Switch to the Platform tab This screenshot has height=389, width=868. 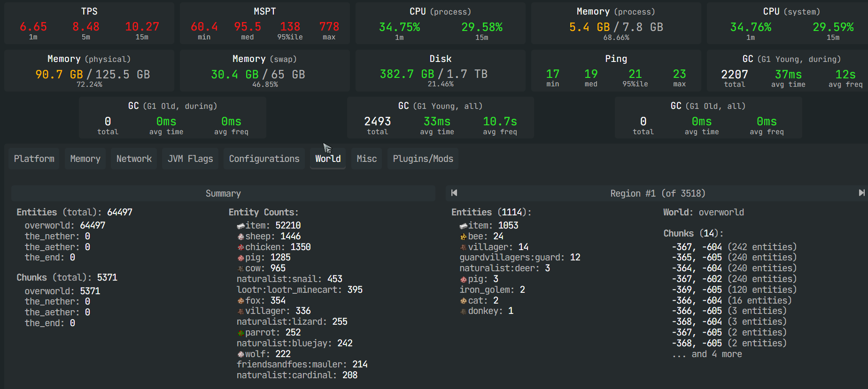(34, 159)
